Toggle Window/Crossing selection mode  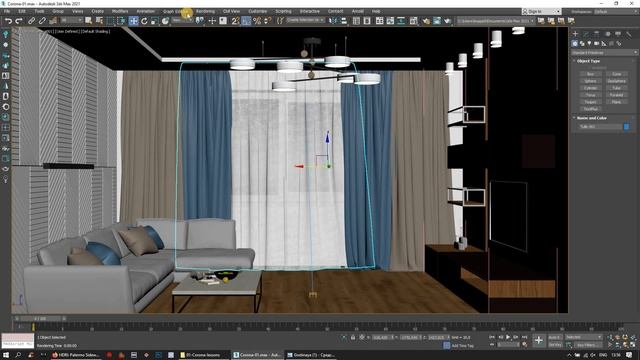122,21
